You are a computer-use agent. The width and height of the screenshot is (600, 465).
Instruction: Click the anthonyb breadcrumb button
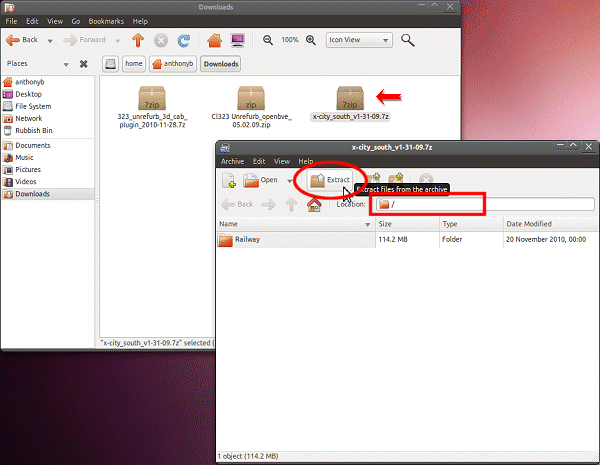point(173,64)
